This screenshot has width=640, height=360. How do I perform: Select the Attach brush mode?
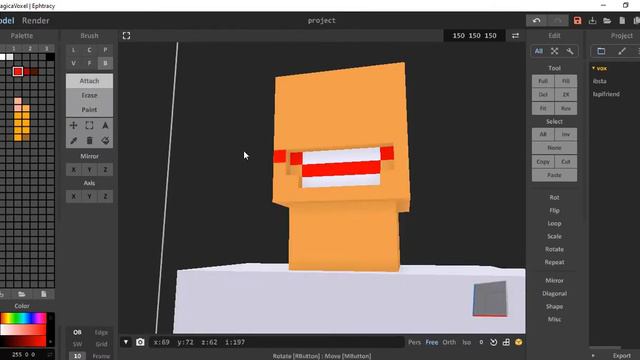coord(89,81)
